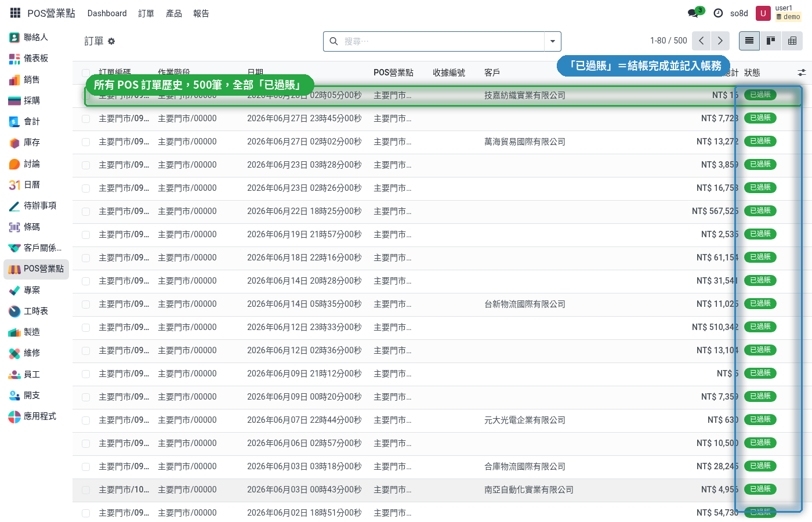Open 開支 app in sidebar
Viewport: 812px width, 522px height.
pyautogui.click(x=36, y=396)
